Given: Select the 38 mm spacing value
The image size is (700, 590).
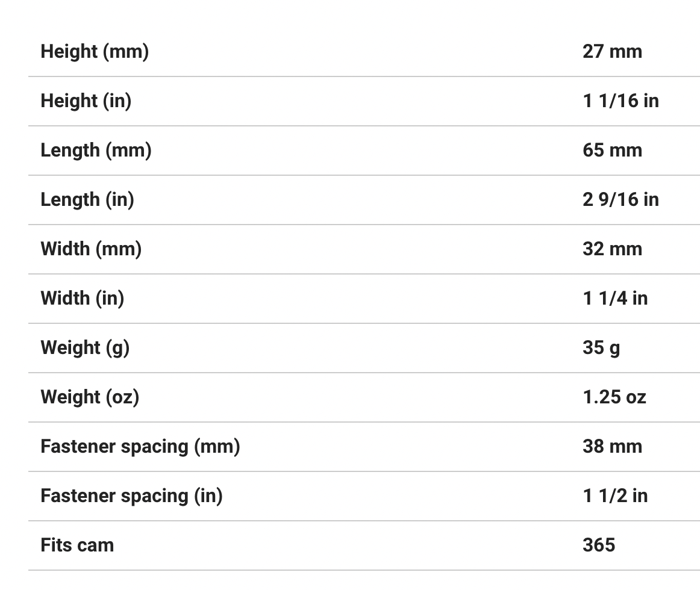Looking at the screenshot, I should tap(612, 447).
